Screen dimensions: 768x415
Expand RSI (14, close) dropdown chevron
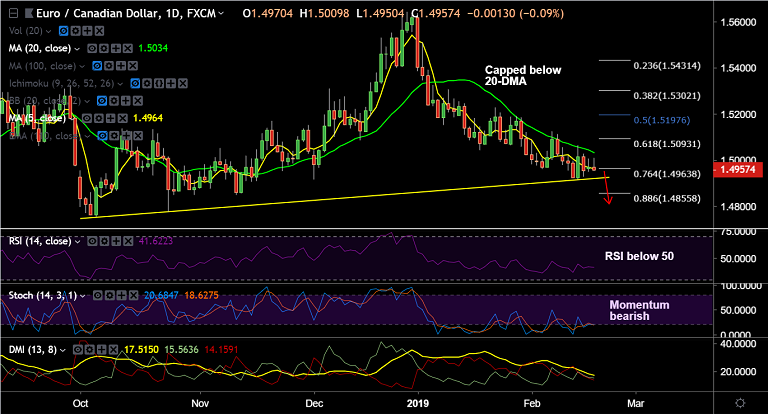pyautogui.click(x=77, y=242)
